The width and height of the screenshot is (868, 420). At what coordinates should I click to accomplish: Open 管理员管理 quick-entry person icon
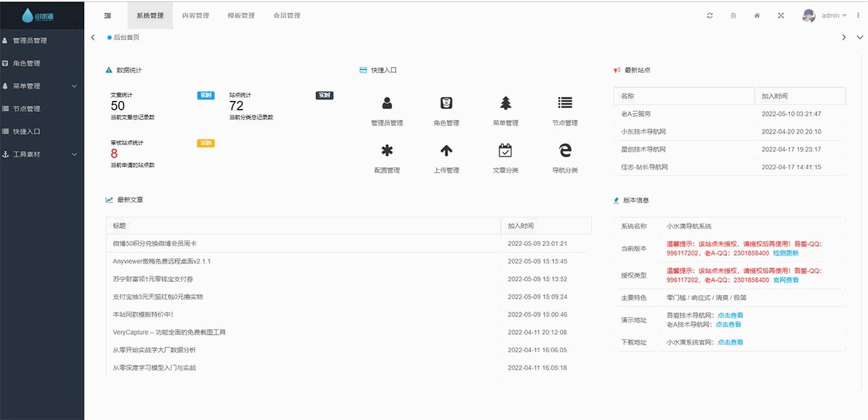click(x=387, y=104)
